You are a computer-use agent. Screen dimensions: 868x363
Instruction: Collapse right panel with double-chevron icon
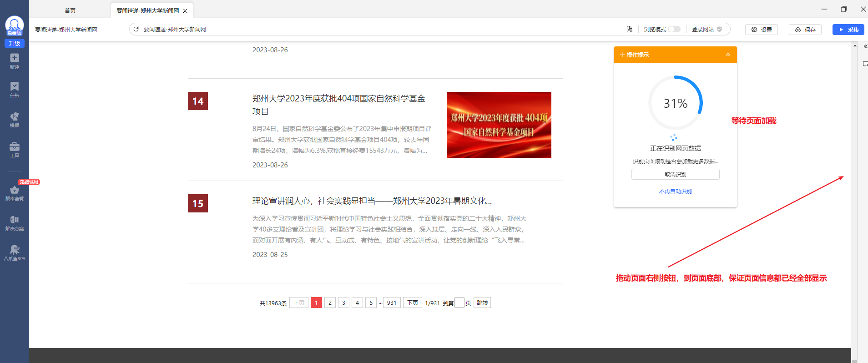tap(865, 46)
